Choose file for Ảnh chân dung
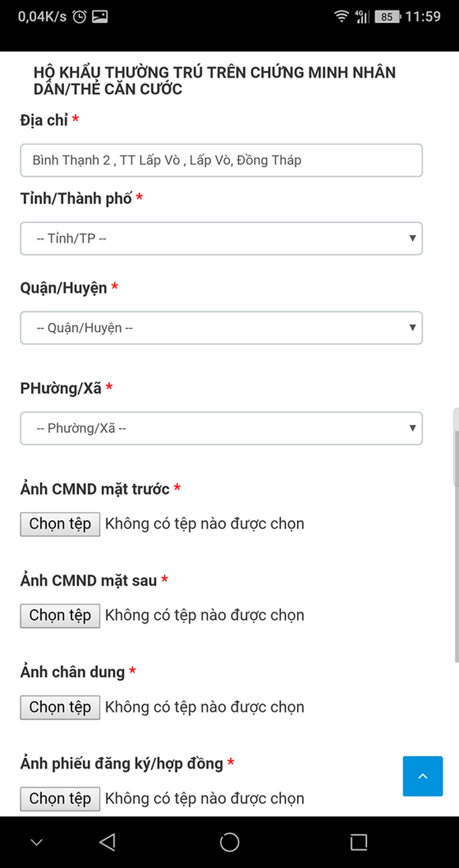 pos(60,707)
